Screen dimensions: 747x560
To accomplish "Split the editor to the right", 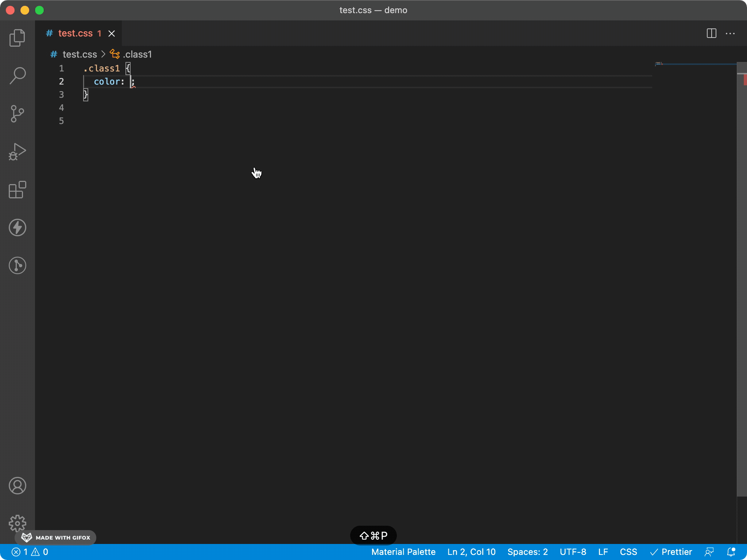I will [x=711, y=34].
